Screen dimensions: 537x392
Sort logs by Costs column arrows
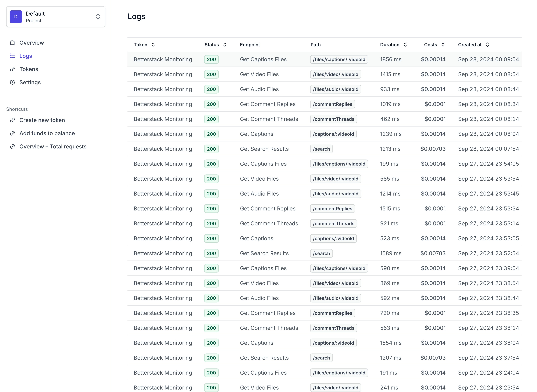pyautogui.click(x=443, y=45)
